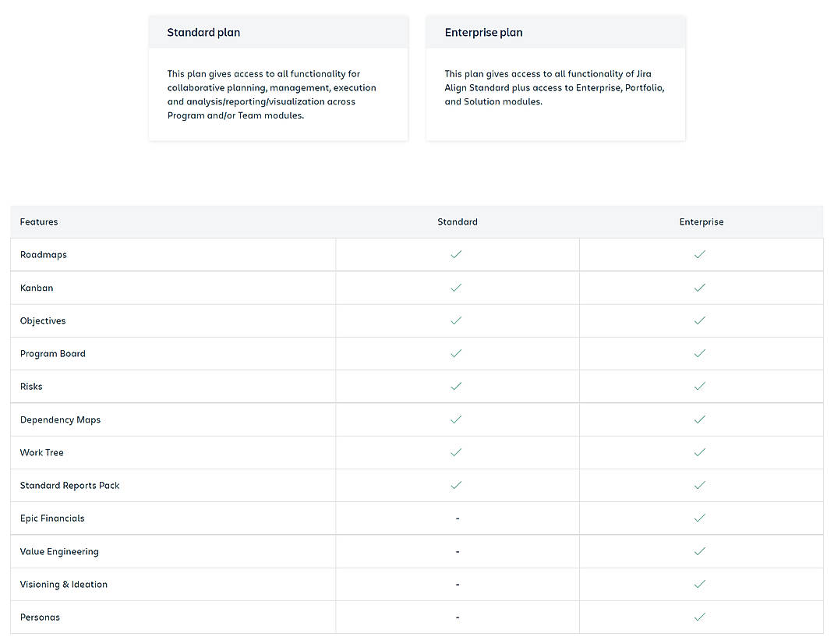
Task: Click the Kanban checkmark under Enterprise
Action: (x=700, y=287)
